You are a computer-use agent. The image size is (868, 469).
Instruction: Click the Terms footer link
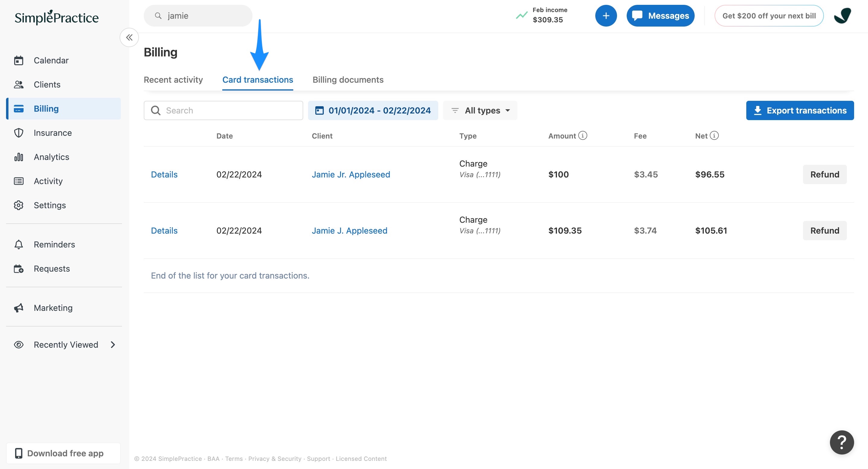(234, 458)
